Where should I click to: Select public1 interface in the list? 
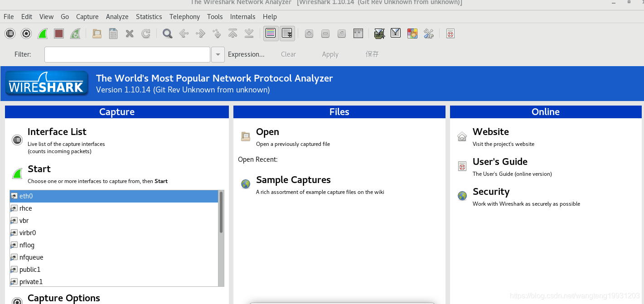[x=114, y=270]
